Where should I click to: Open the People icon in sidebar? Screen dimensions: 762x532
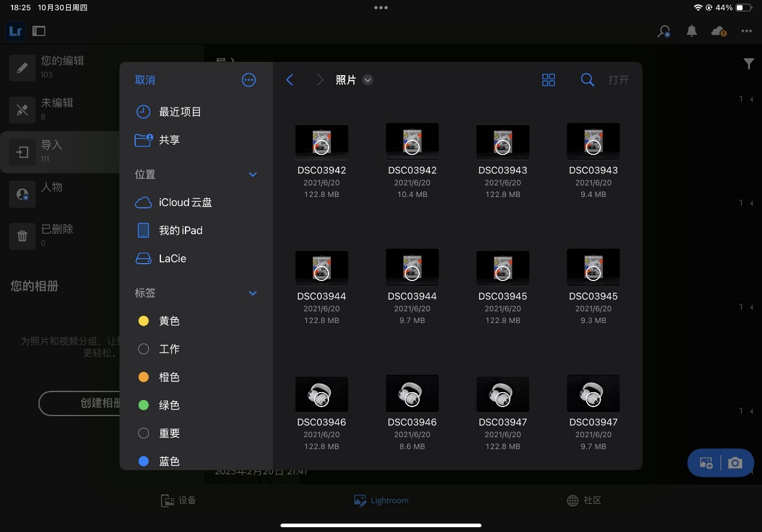click(x=22, y=193)
